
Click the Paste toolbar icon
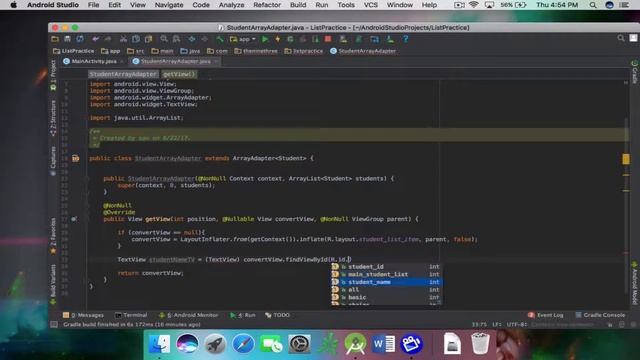pos(148,39)
